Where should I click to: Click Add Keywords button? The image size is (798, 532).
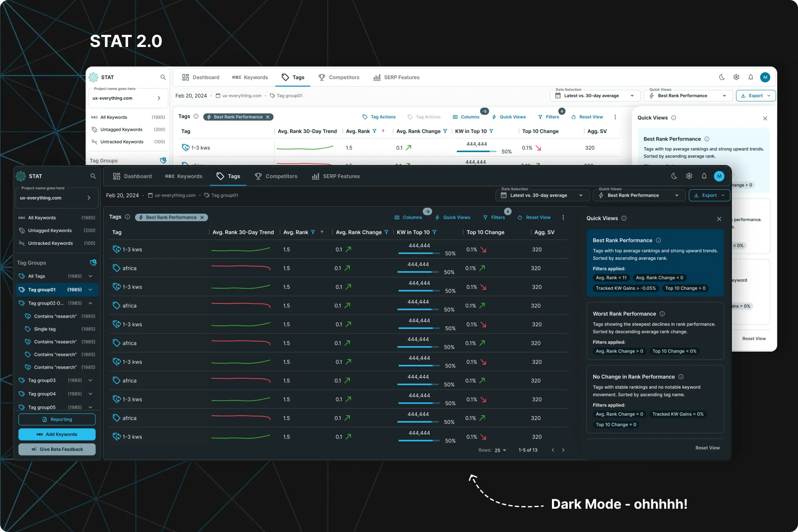tap(57, 434)
